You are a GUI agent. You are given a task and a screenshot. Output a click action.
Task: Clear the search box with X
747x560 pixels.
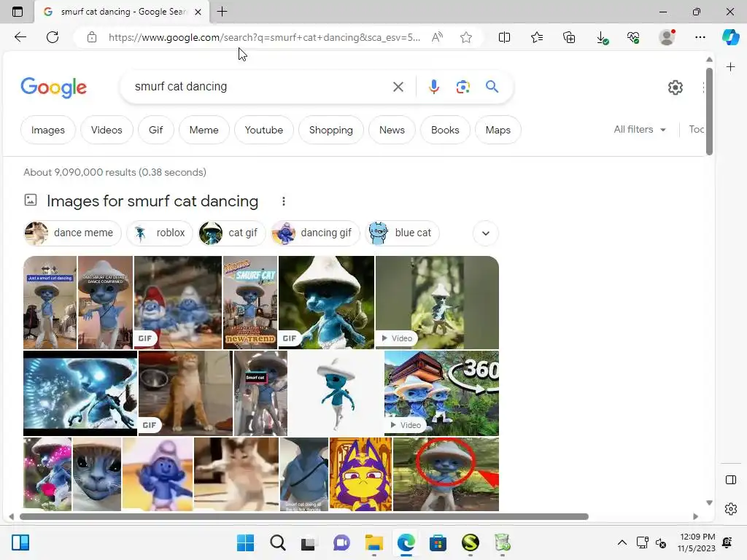(398, 87)
